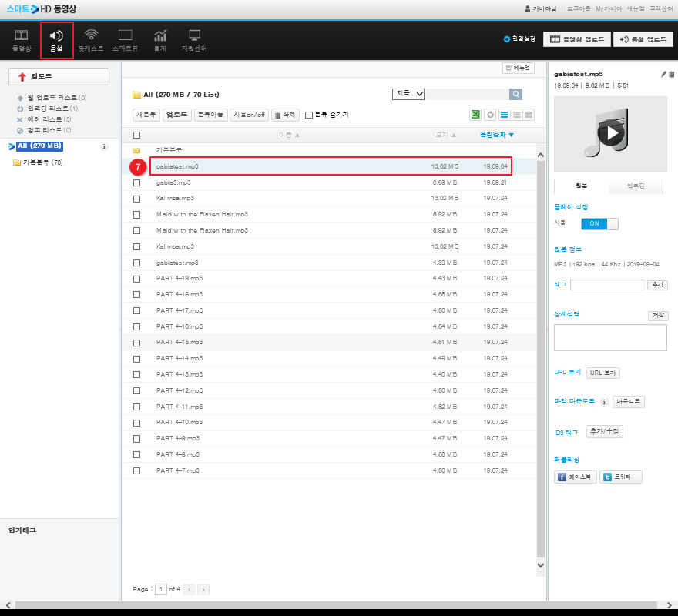678x616 pixels.
Task: Click 삭제 delete toolbar button
Action: (285, 115)
